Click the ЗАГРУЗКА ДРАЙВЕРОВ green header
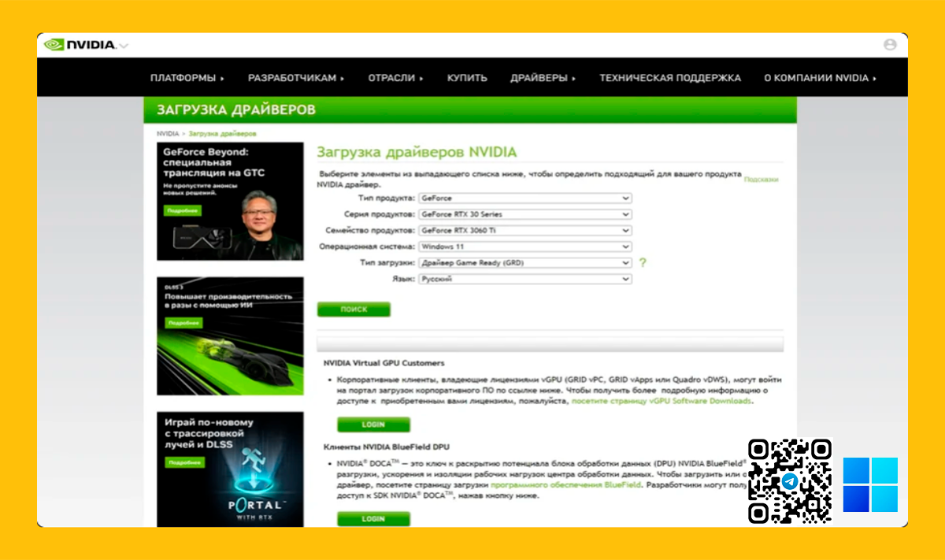Image resolution: width=945 pixels, height=560 pixels. (x=470, y=109)
